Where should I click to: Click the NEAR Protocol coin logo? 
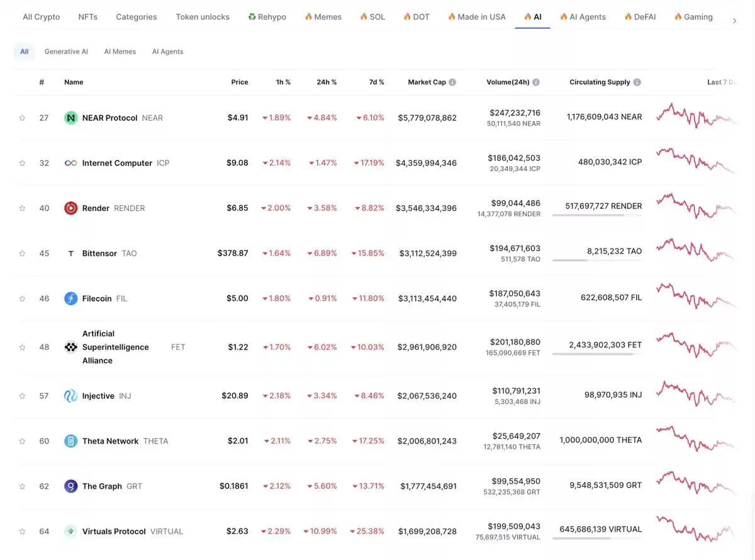pyautogui.click(x=70, y=118)
